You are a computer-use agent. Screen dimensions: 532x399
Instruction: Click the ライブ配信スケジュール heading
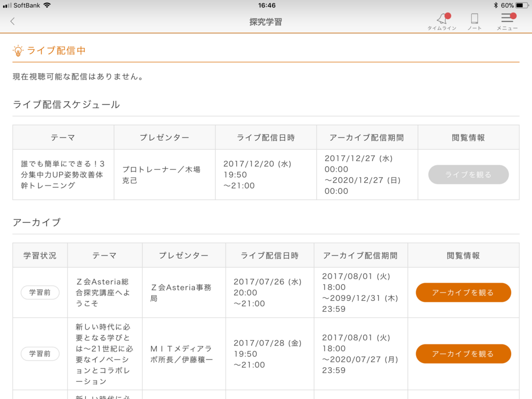coord(66,104)
